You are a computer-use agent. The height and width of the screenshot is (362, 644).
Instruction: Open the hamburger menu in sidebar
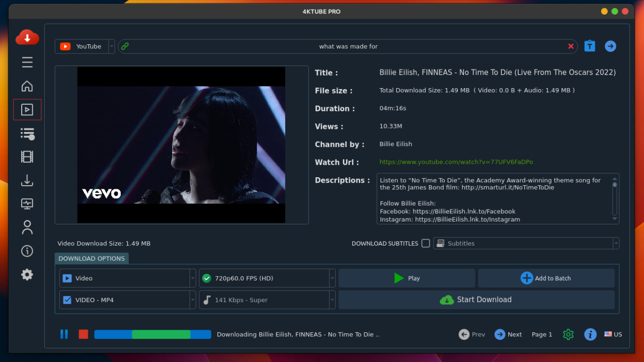pos(27,62)
